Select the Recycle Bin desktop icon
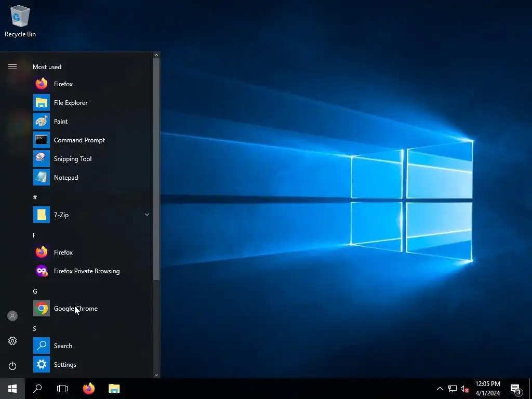The height and width of the screenshot is (399, 532). click(x=20, y=21)
